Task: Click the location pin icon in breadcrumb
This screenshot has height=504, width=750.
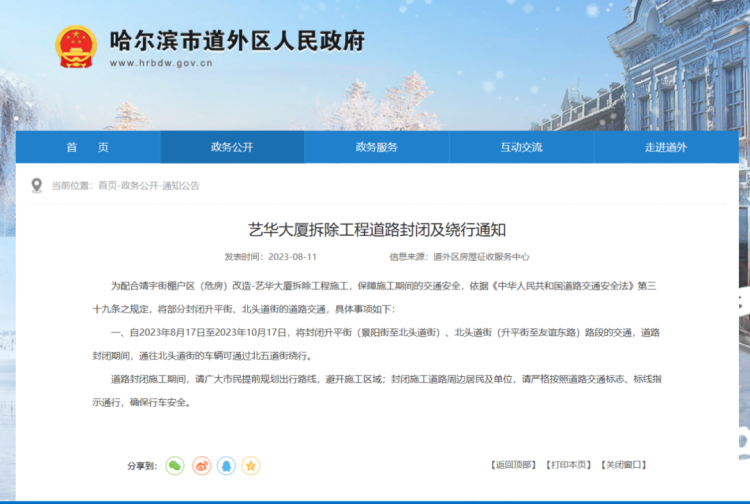Action: 37,185
